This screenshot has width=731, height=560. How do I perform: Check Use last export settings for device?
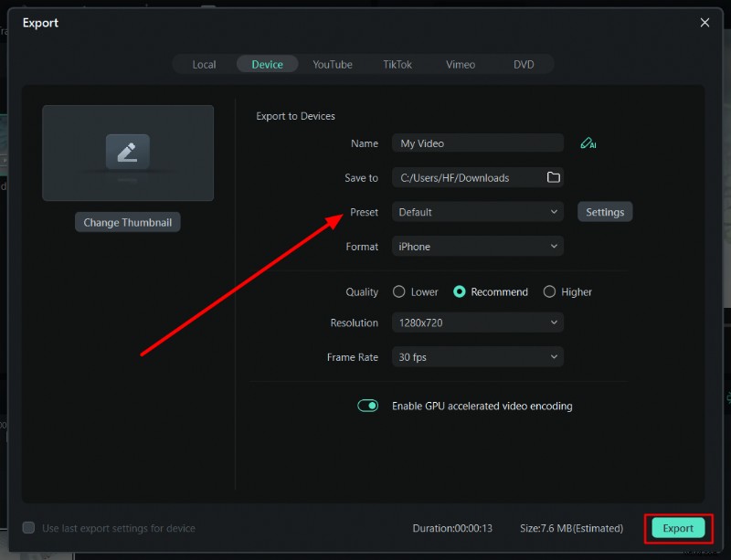click(x=28, y=528)
